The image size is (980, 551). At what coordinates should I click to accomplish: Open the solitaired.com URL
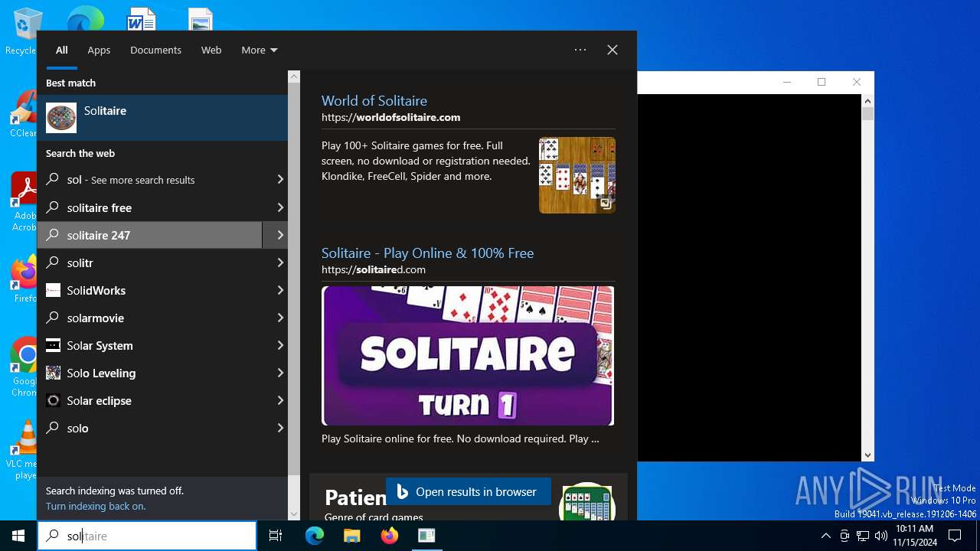pyautogui.click(x=374, y=269)
